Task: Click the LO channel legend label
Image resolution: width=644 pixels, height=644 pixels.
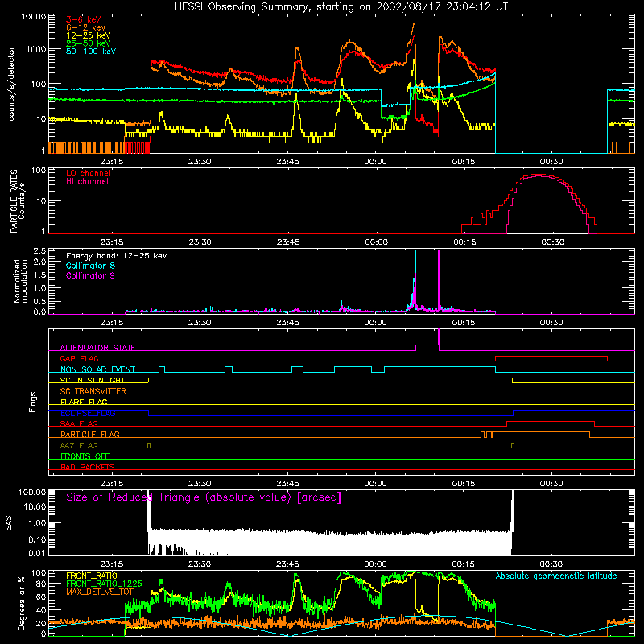Action: (x=89, y=173)
